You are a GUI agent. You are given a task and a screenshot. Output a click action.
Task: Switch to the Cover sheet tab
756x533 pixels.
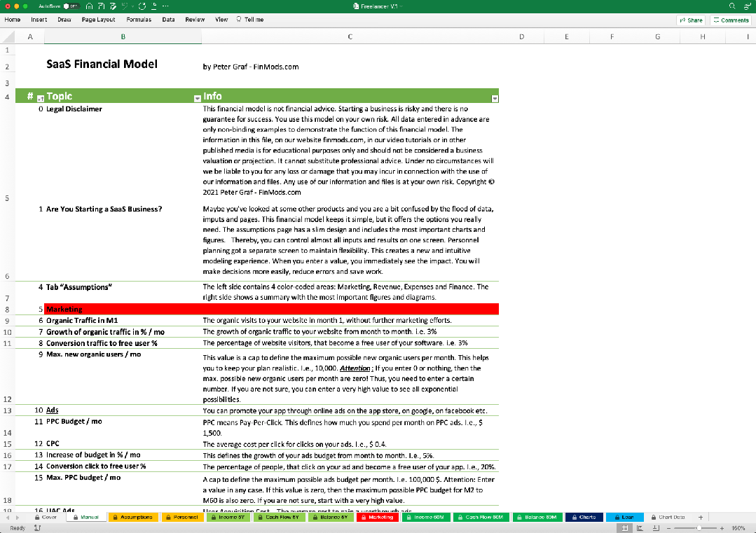(x=46, y=517)
